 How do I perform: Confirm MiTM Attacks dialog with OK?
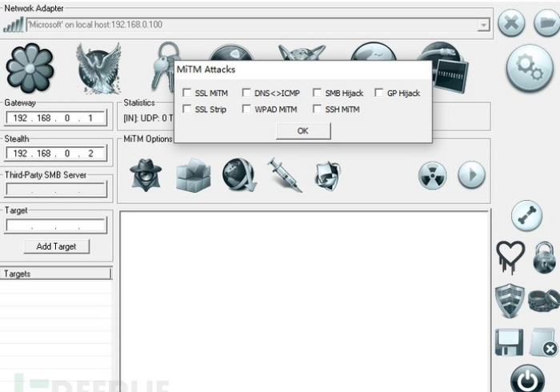coord(302,130)
